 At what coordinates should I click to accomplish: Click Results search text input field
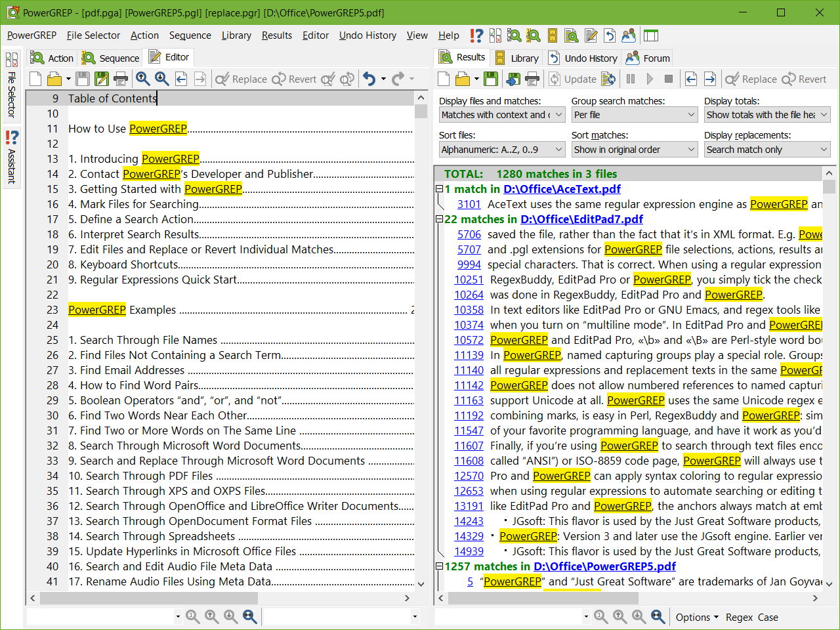[509, 616]
